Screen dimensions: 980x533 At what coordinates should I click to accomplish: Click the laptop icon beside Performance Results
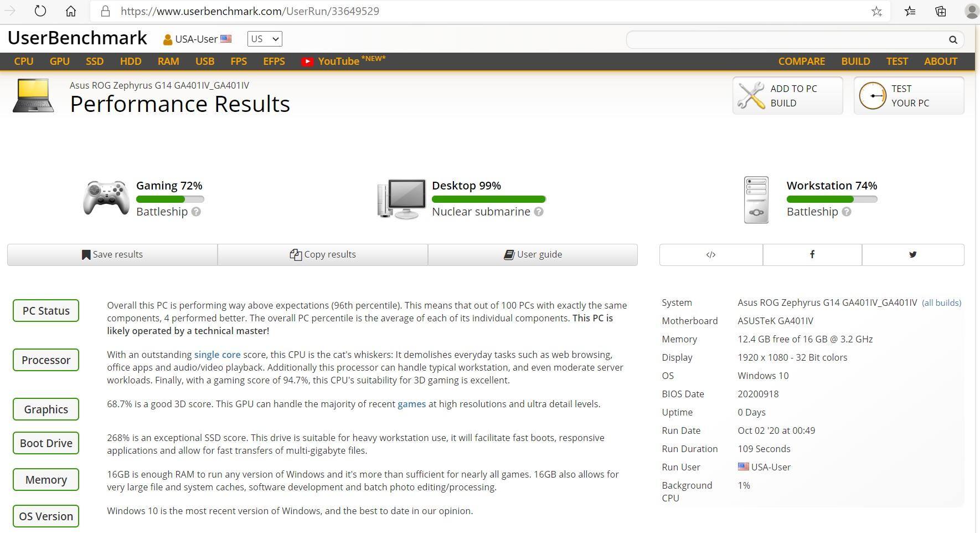point(33,94)
